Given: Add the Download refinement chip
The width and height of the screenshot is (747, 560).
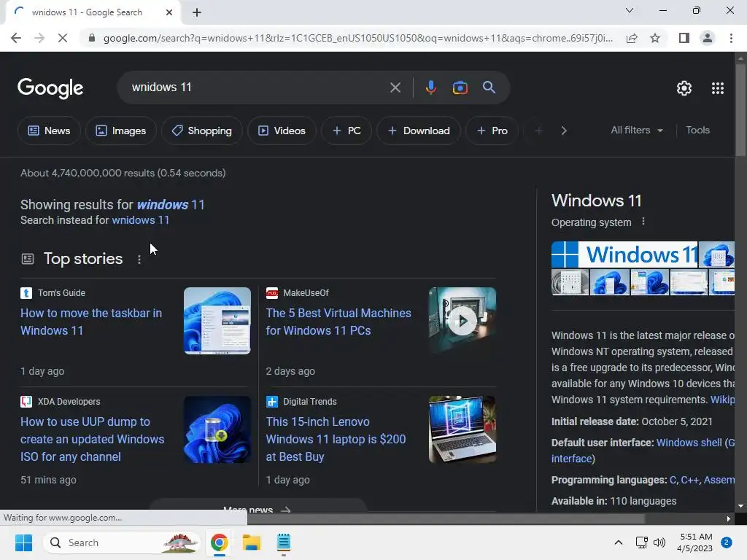Looking at the screenshot, I should point(419,131).
